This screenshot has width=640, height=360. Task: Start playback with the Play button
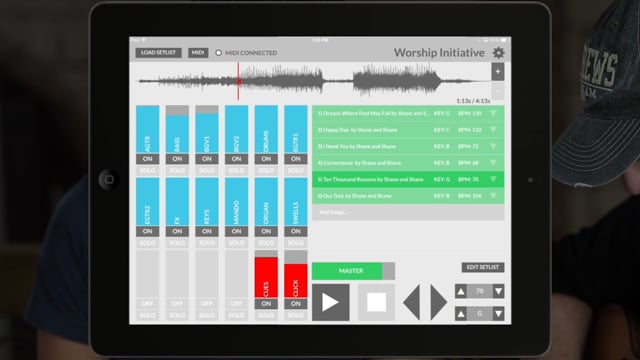click(331, 302)
